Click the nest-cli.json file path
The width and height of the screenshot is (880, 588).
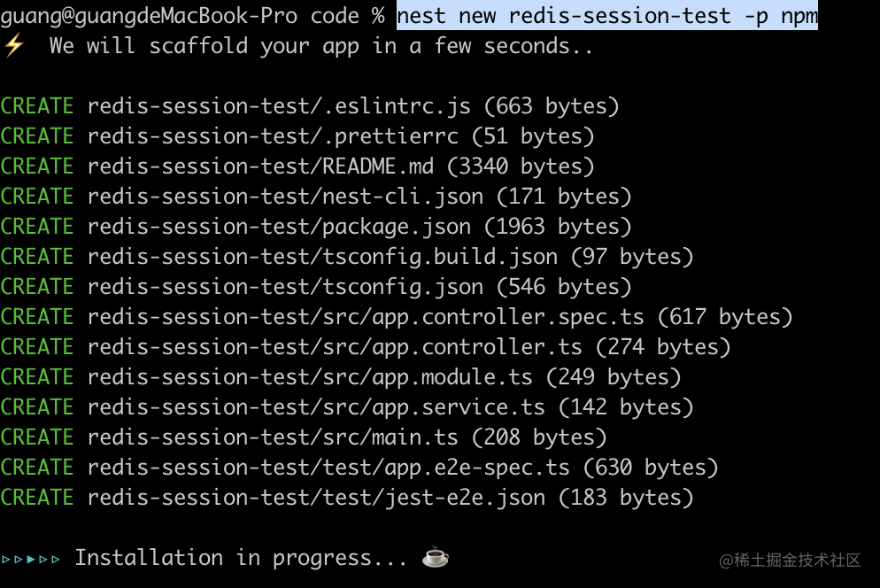coord(285,197)
